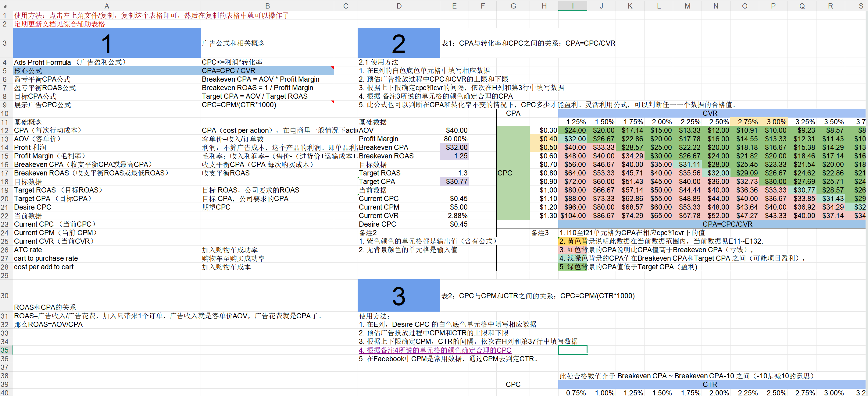Click the Breakeven ROAS value 1.25
Screen dimensions: 868x396
coord(454,156)
